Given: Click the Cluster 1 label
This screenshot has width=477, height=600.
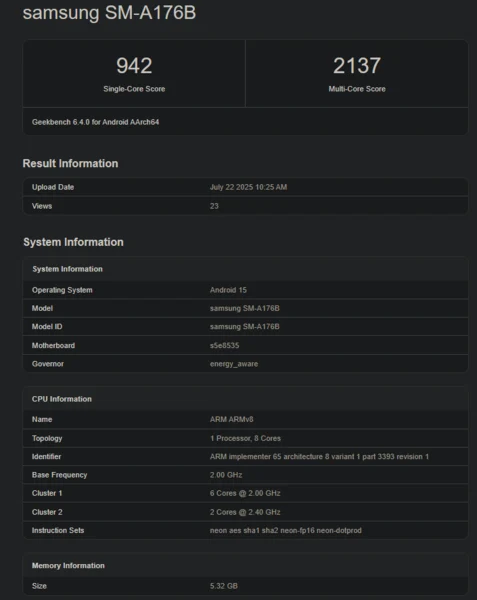Looking at the screenshot, I should pos(47,493).
